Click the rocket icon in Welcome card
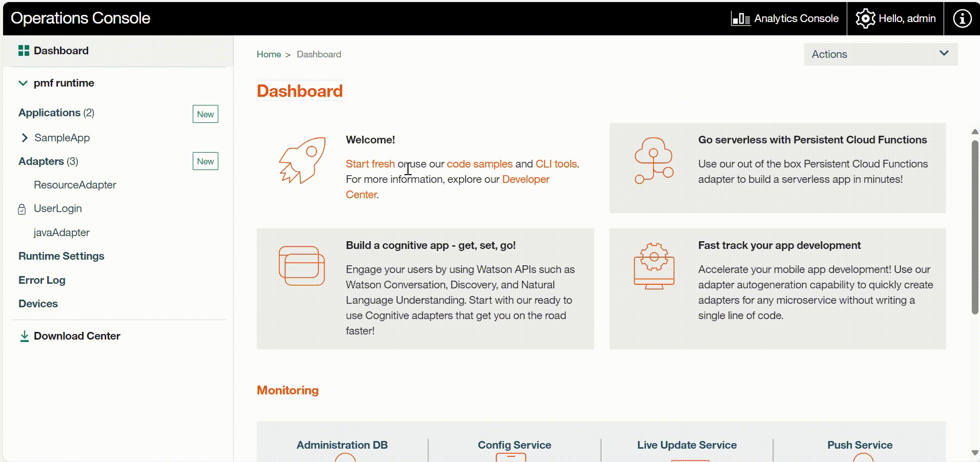 (x=302, y=160)
